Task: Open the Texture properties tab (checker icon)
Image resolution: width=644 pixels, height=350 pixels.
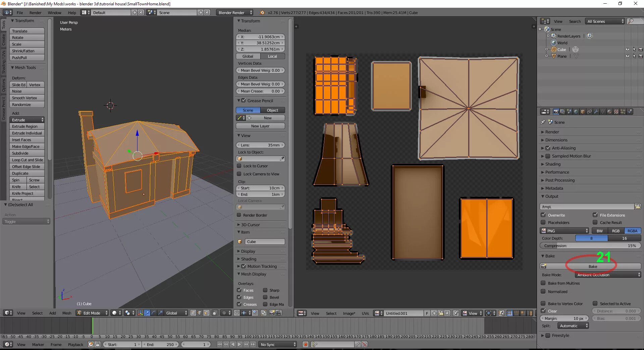Action: click(616, 112)
